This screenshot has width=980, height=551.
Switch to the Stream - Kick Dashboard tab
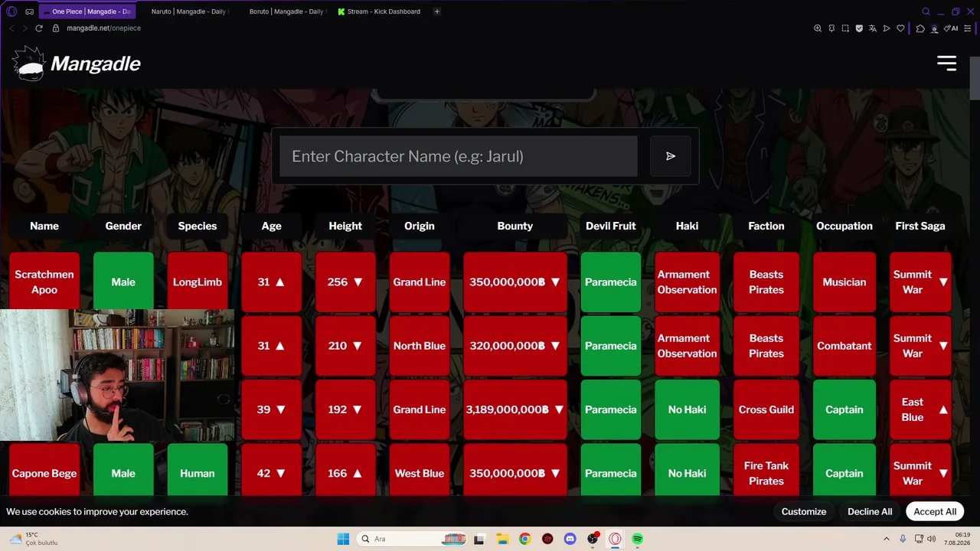pos(380,11)
